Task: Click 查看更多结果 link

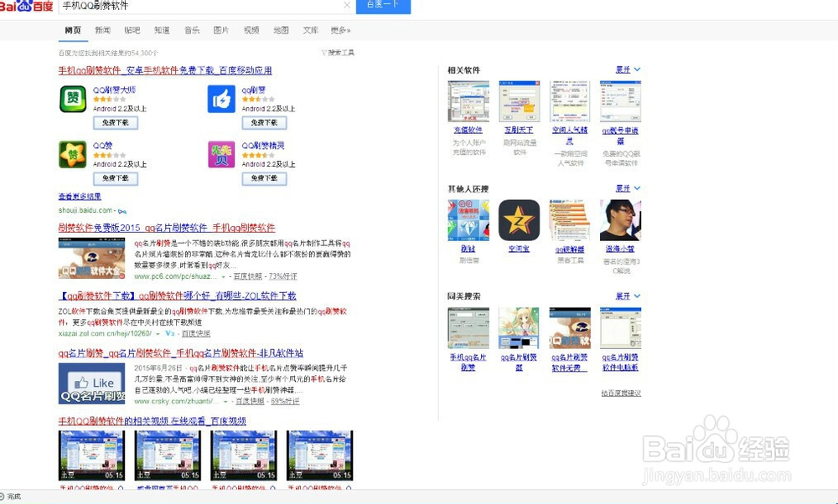Action: tap(80, 197)
